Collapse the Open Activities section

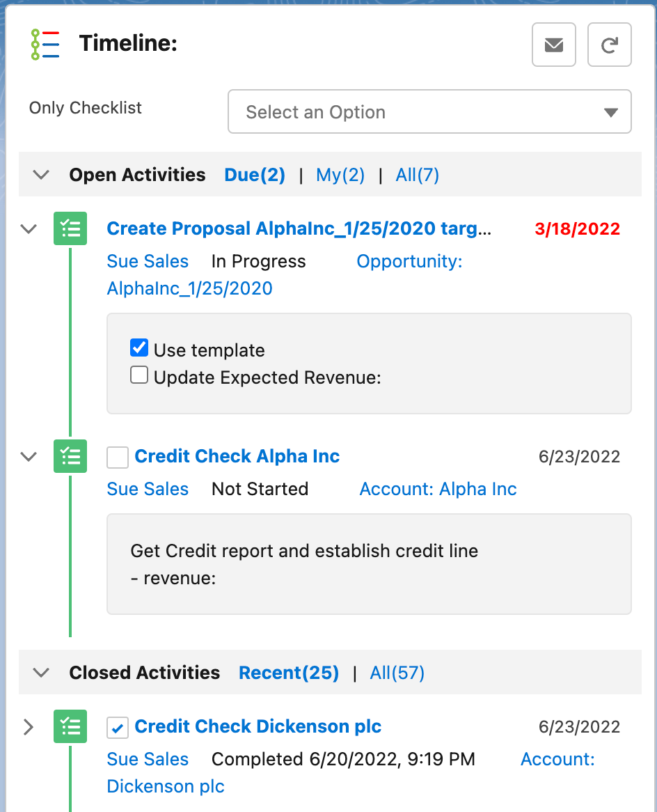(40, 175)
